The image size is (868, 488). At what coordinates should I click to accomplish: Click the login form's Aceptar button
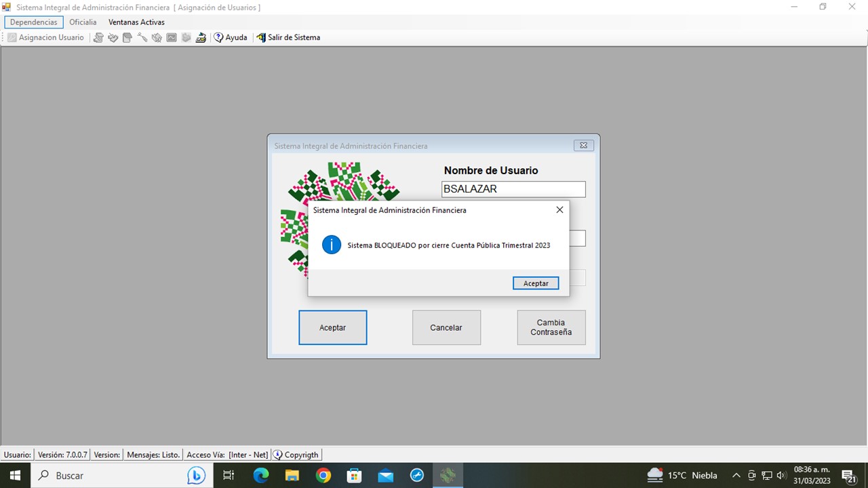coord(332,327)
